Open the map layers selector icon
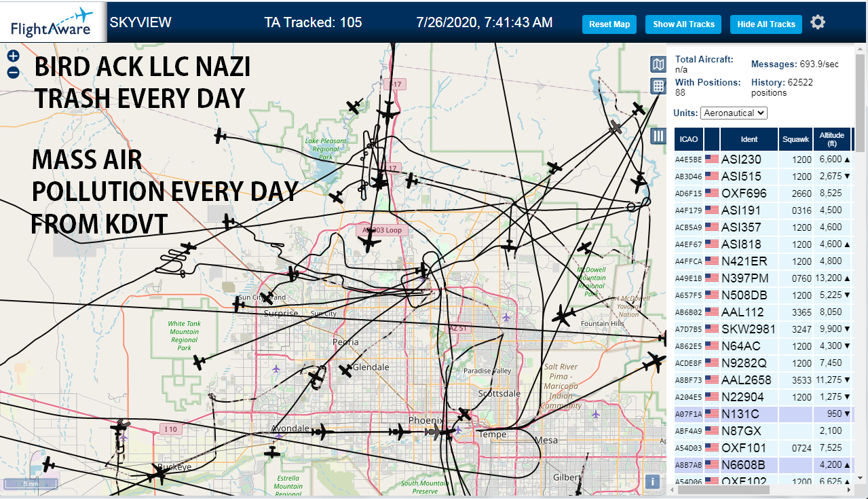Viewport: 868px width, 499px height. 658,64
